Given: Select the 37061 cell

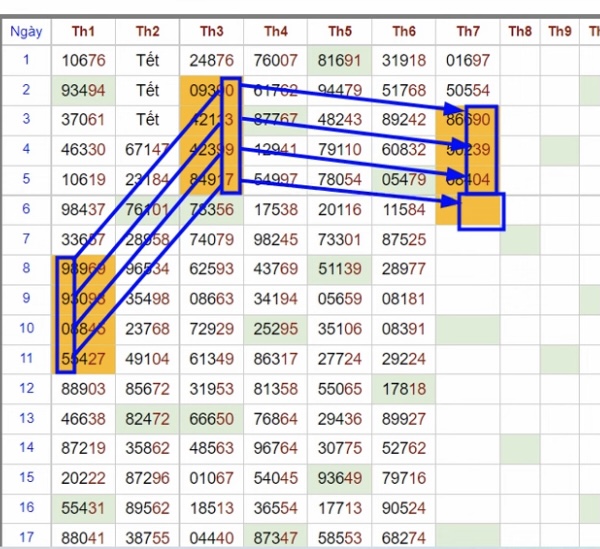Looking at the screenshot, I should tap(83, 120).
